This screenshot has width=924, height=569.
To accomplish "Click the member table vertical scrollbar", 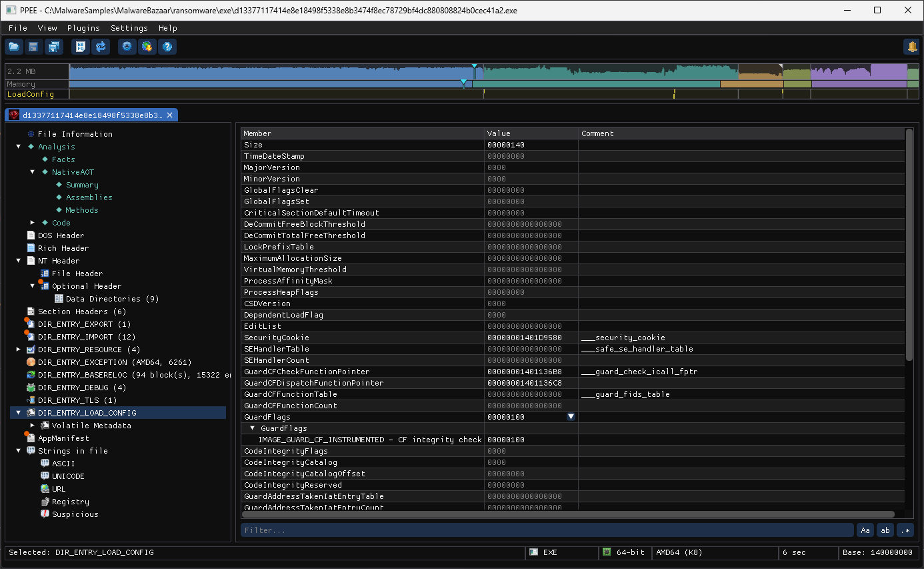I will tap(909, 245).
